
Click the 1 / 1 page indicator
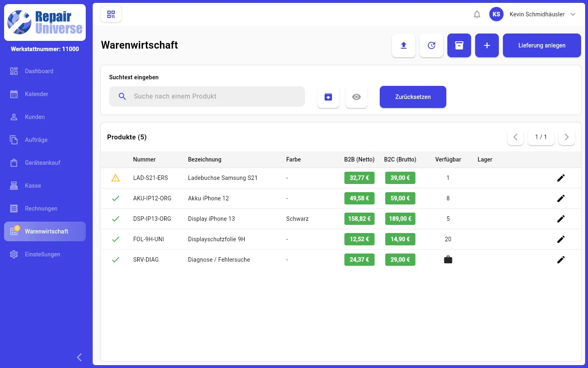pos(541,137)
